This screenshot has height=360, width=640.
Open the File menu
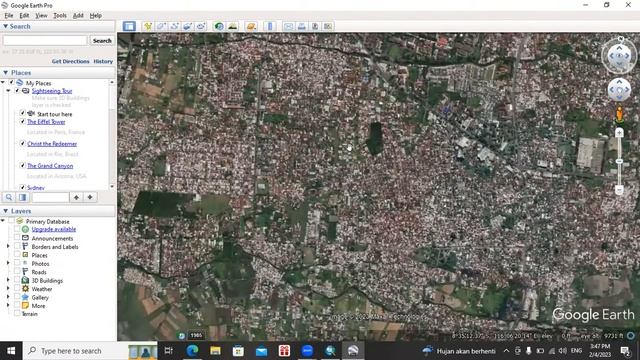point(9,16)
